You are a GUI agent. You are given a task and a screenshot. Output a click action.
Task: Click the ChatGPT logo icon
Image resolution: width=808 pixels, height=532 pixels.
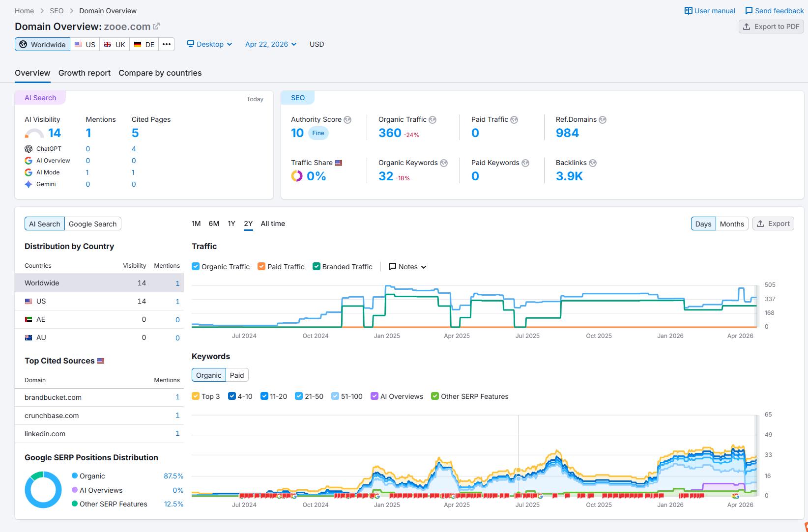(29, 149)
